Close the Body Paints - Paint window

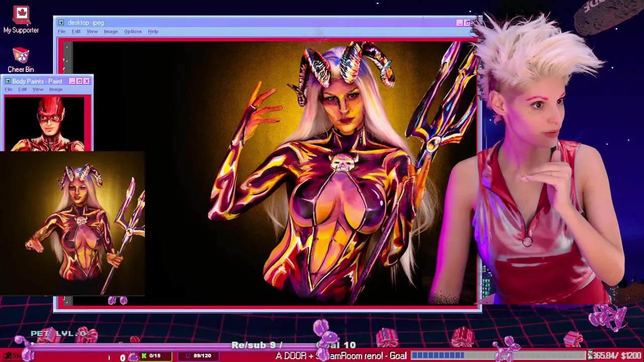click(x=87, y=81)
